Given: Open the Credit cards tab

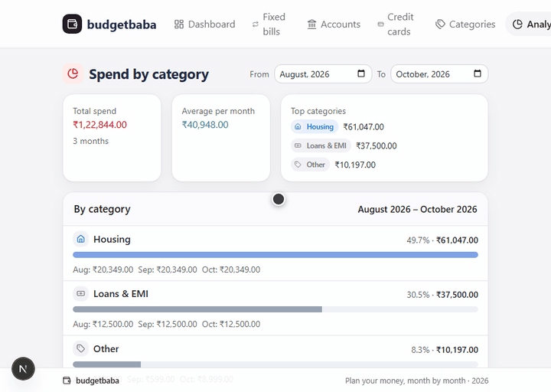Looking at the screenshot, I should (396, 24).
